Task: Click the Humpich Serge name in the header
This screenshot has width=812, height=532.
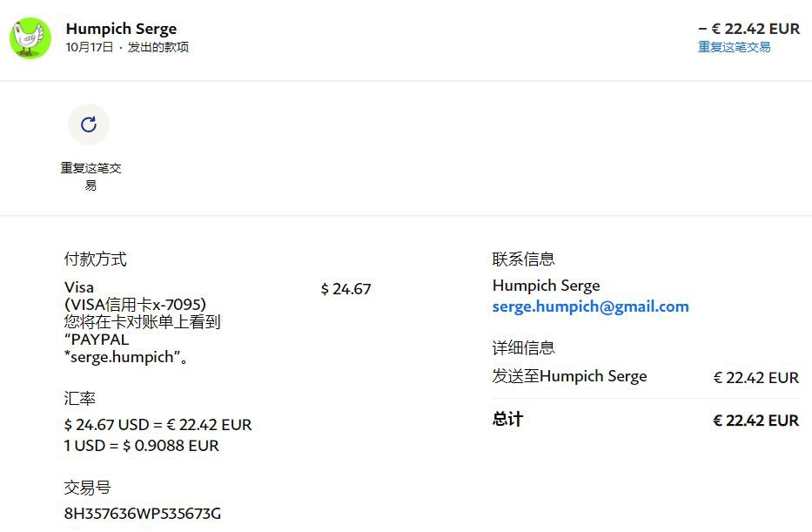Action: 121,29
